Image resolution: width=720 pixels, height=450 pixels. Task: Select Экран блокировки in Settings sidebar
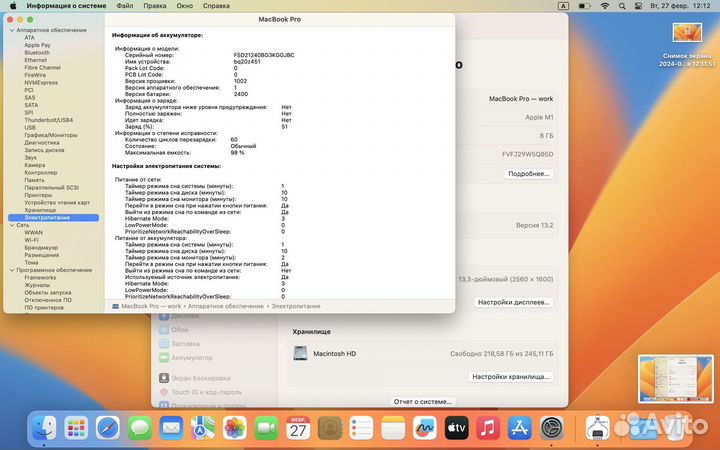(195, 378)
